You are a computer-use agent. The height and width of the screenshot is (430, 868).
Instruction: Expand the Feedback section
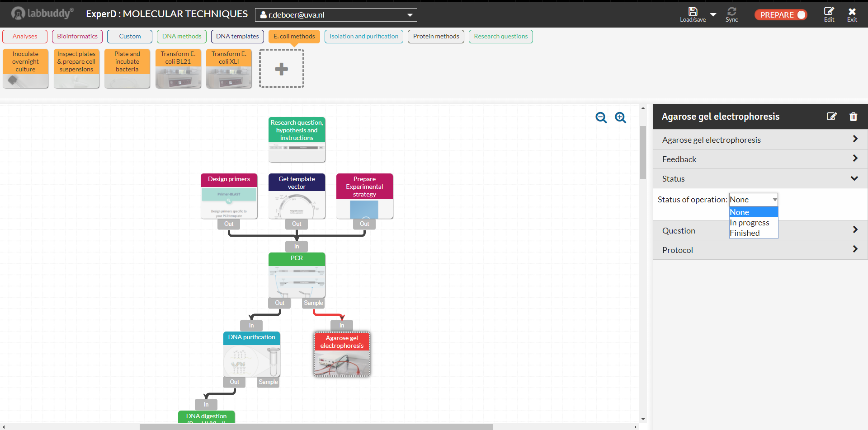760,159
